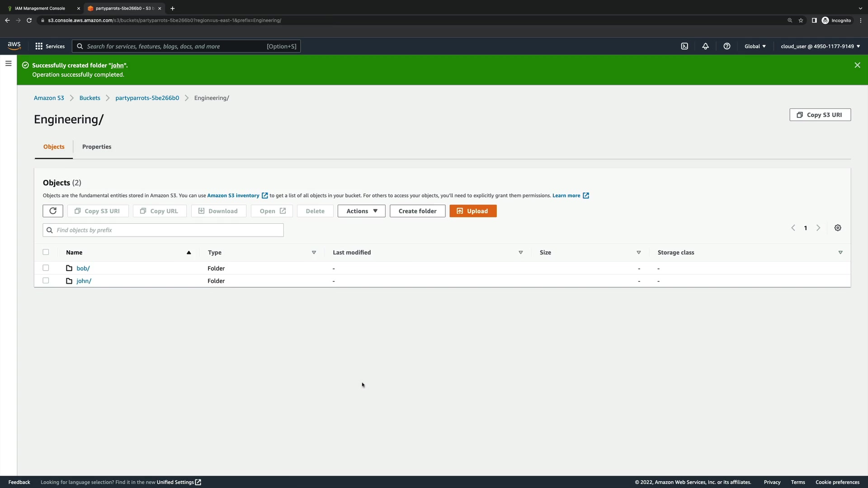Toggle the left side navigation hamburger

point(8,64)
